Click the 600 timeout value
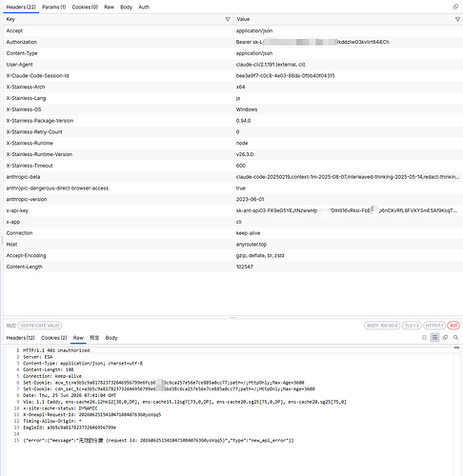 (x=241, y=166)
